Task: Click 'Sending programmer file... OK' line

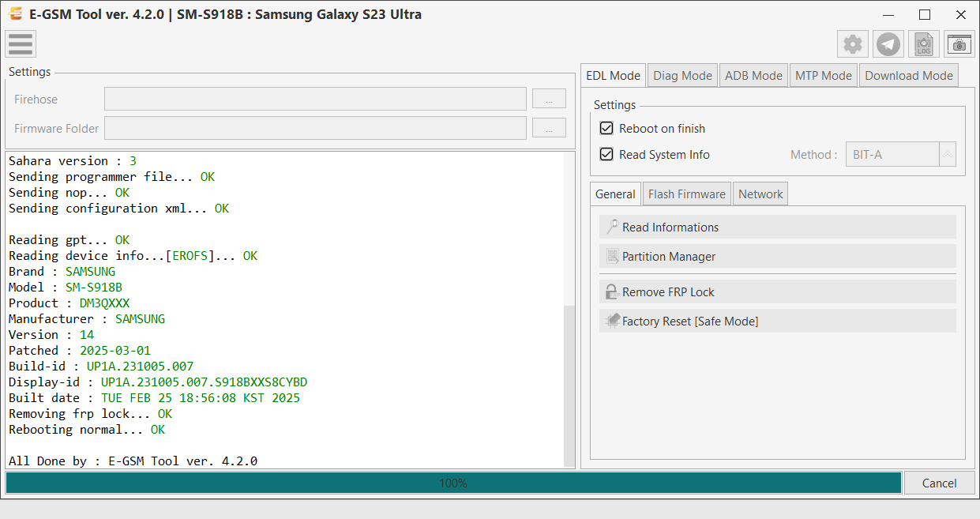Action: click(111, 176)
